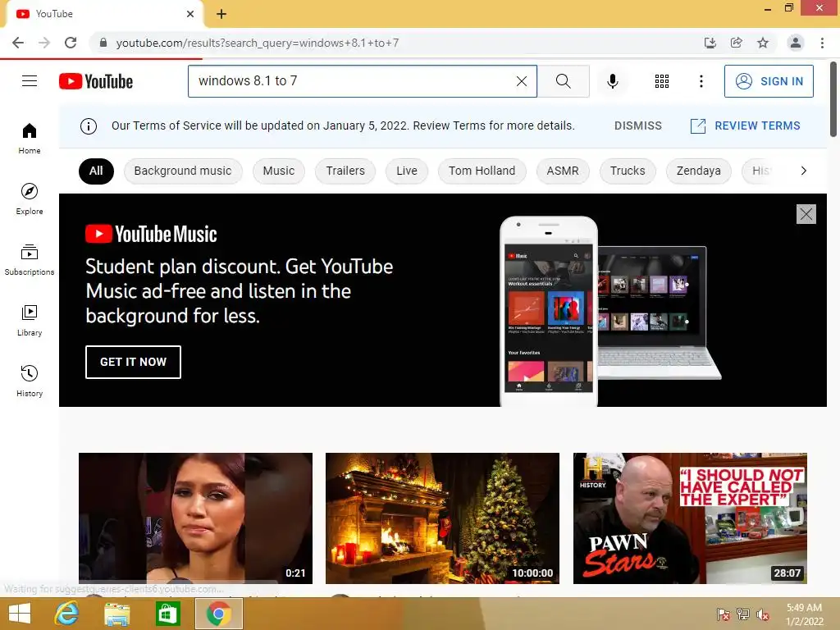Open the 10:00:00 fireplace video thumbnail
840x630 pixels.
tap(442, 518)
